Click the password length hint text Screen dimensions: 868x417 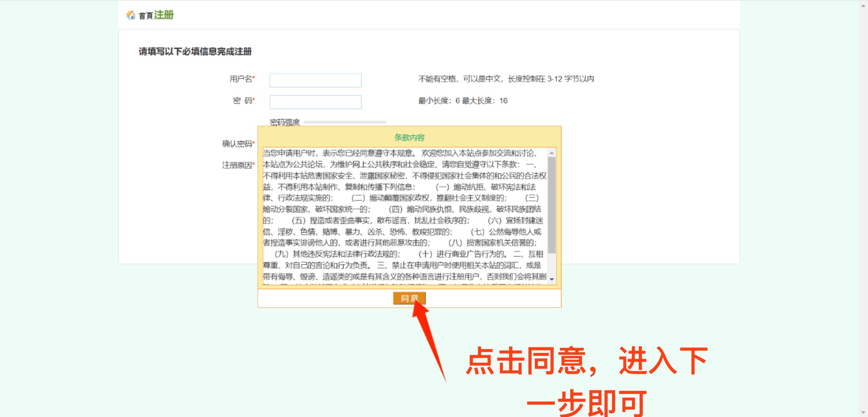pos(462,101)
